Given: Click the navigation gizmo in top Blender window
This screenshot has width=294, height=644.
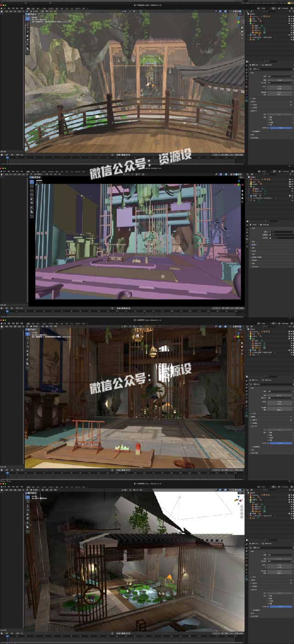Looking at the screenshot, I should point(238,21).
